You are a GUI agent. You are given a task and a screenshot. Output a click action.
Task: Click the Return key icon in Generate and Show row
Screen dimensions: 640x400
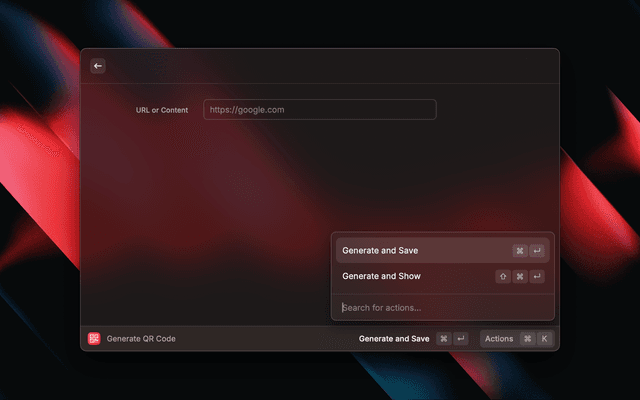coord(537,277)
